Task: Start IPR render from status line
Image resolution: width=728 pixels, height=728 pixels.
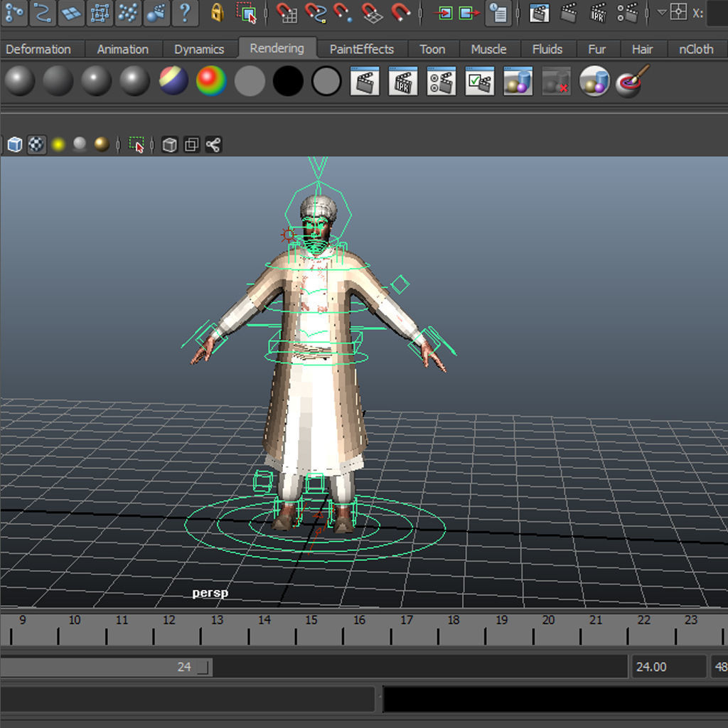Action: 598,13
